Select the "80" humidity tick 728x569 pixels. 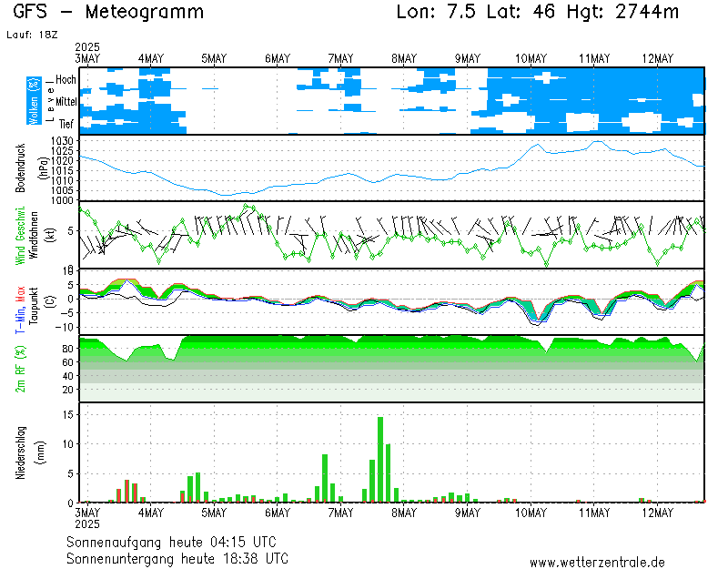tap(67, 349)
